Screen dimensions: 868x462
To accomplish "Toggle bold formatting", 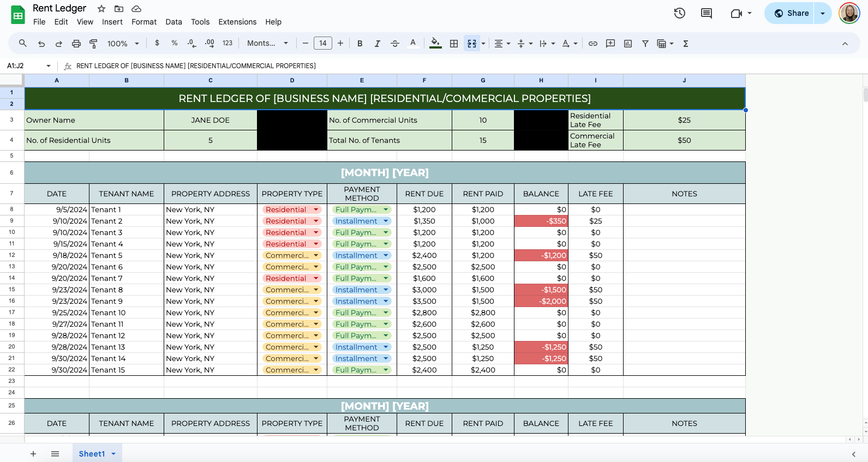I will (360, 44).
